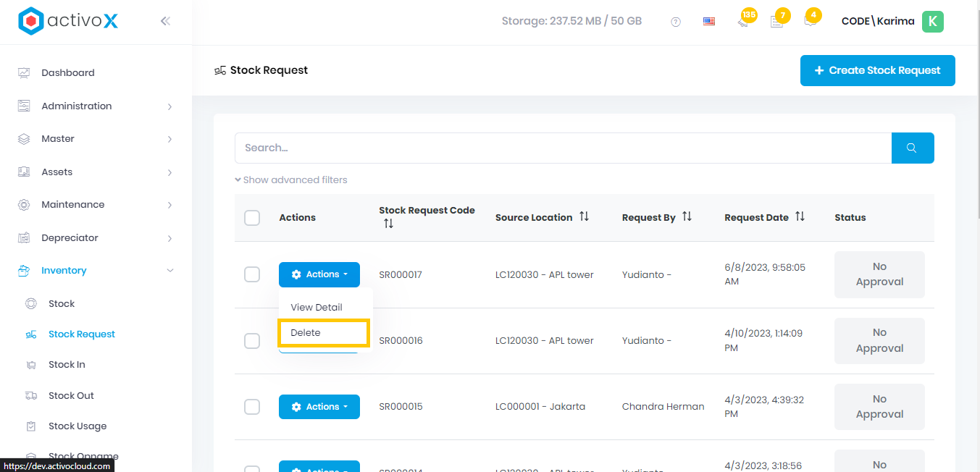
Task: Click the green K user avatar
Action: pyautogui.click(x=932, y=22)
